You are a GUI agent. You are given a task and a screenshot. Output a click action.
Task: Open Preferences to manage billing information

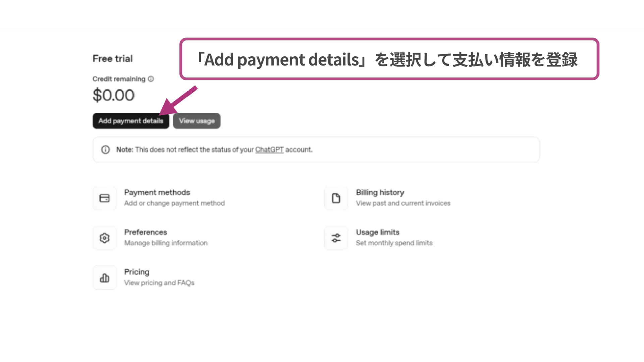[145, 232]
